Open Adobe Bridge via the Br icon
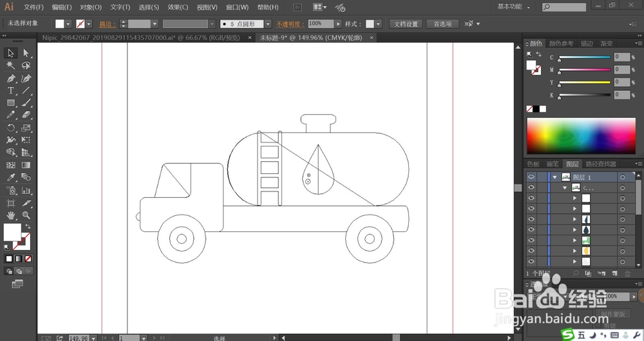 point(298,7)
